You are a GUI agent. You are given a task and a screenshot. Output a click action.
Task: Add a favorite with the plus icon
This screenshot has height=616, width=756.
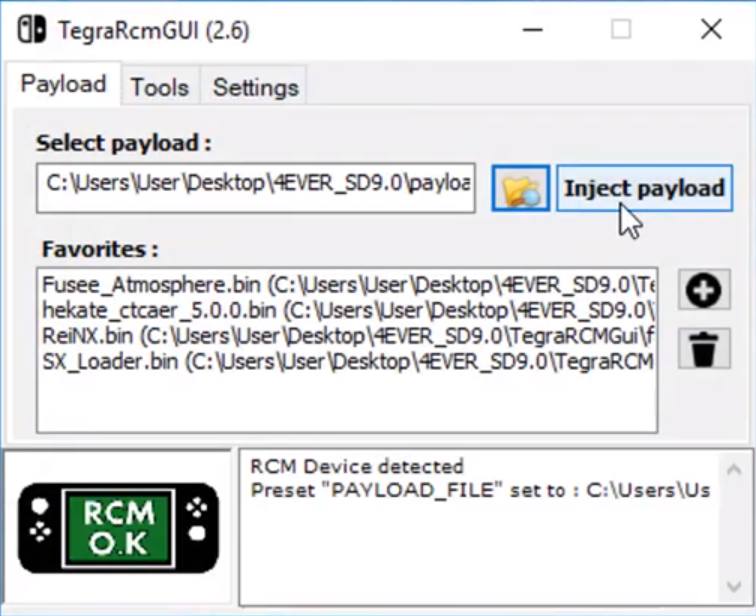(x=704, y=290)
